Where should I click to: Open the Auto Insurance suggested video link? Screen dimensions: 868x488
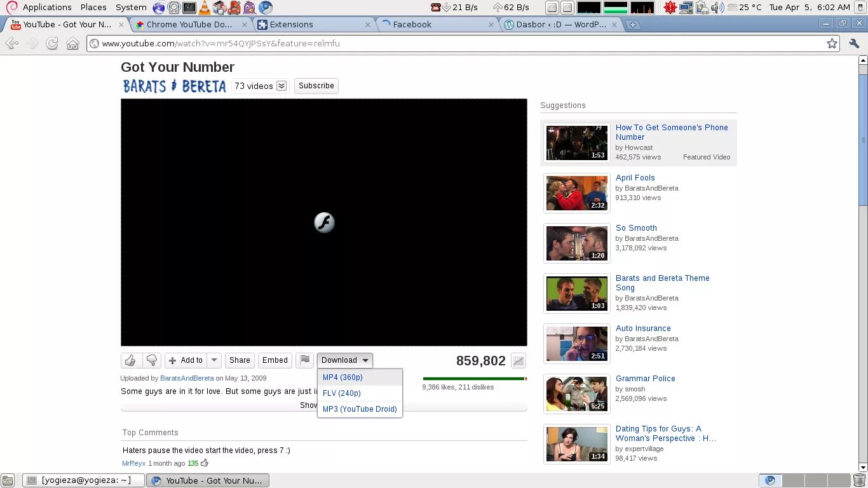pyautogui.click(x=643, y=329)
